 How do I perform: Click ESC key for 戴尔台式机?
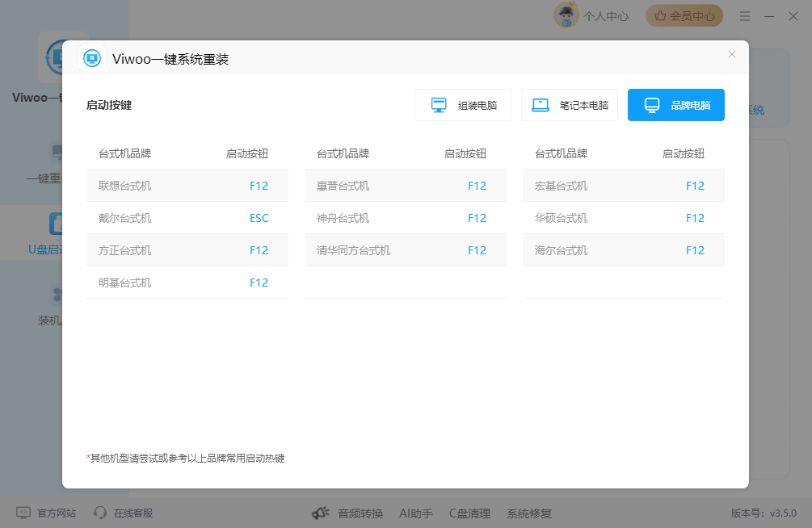pyautogui.click(x=259, y=218)
